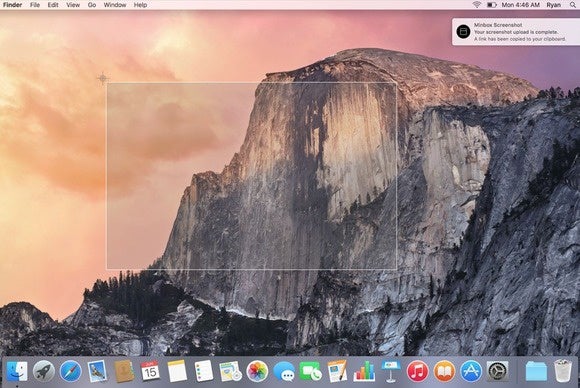Launch Maps from the Dock
Viewport: 580px width, 388px height.
230,371
